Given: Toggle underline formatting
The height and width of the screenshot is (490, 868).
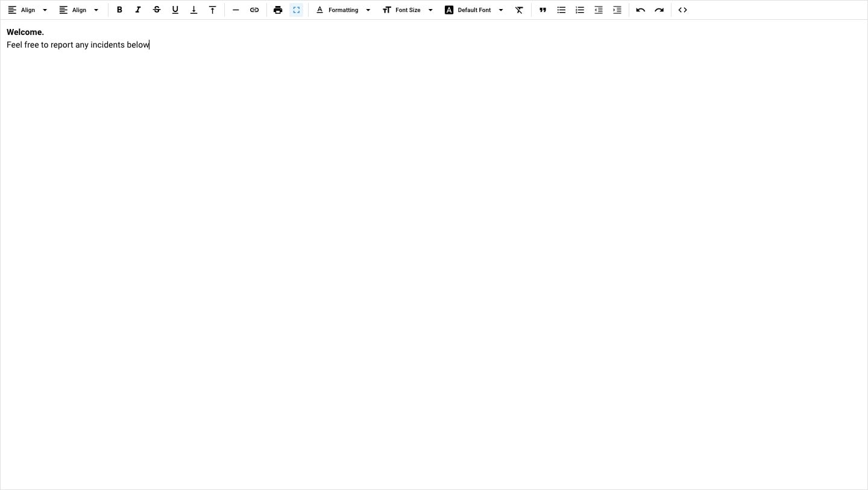Looking at the screenshot, I should click(175, 10).
